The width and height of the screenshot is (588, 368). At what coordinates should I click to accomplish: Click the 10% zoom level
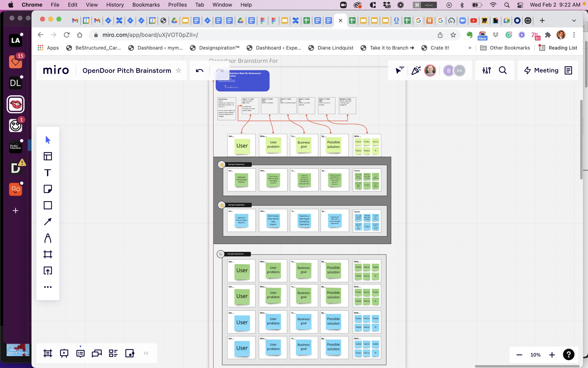[535, 355]
